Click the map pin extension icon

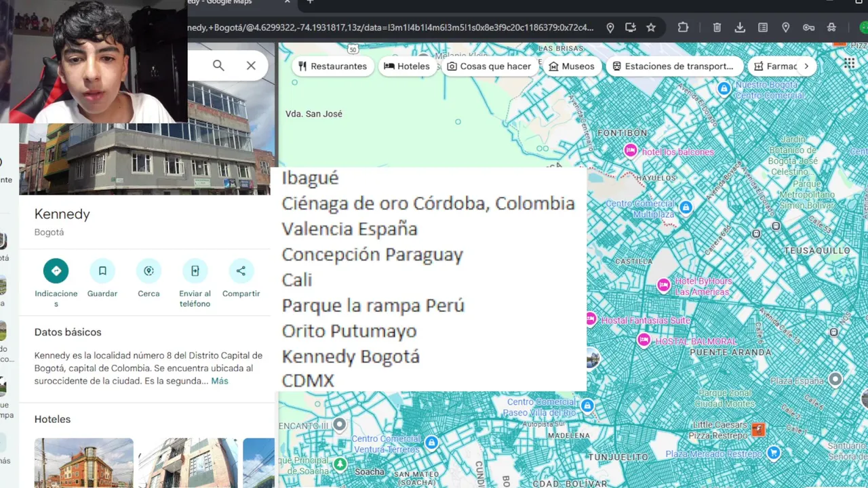pos(786,28)
